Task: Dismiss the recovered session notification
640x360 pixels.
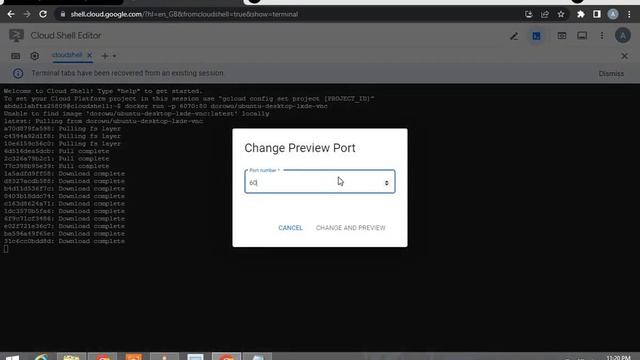Action: click(611, 74)
